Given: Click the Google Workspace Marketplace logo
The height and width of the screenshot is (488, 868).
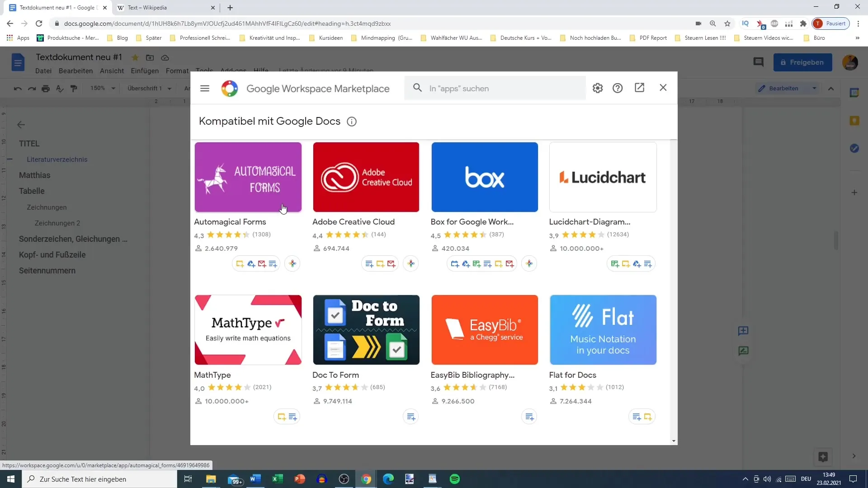Looking at the screenshot, I should pos(230,89).
